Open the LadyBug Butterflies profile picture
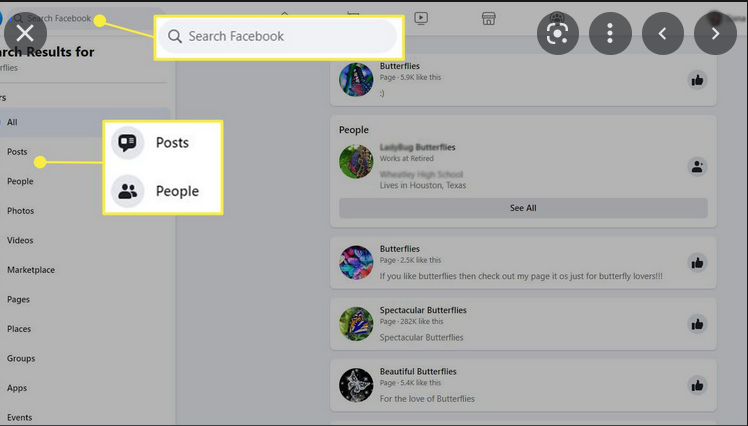 click(x=356, y=162)
